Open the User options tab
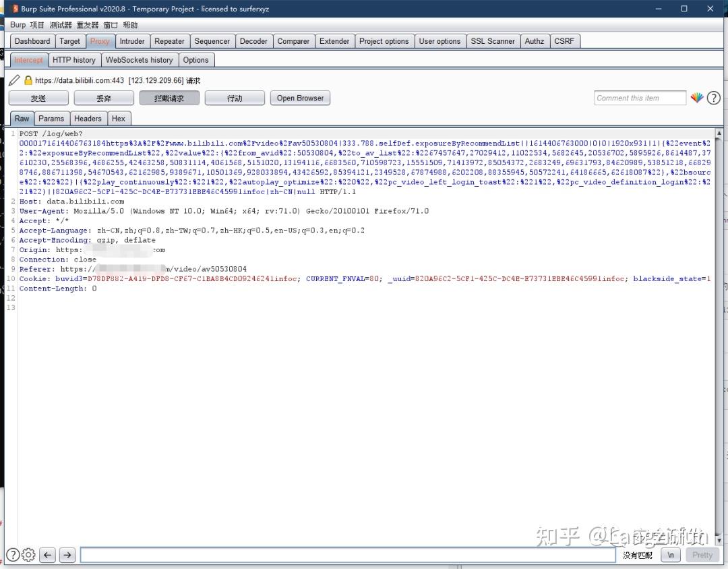728x569 pixels. 439,41
